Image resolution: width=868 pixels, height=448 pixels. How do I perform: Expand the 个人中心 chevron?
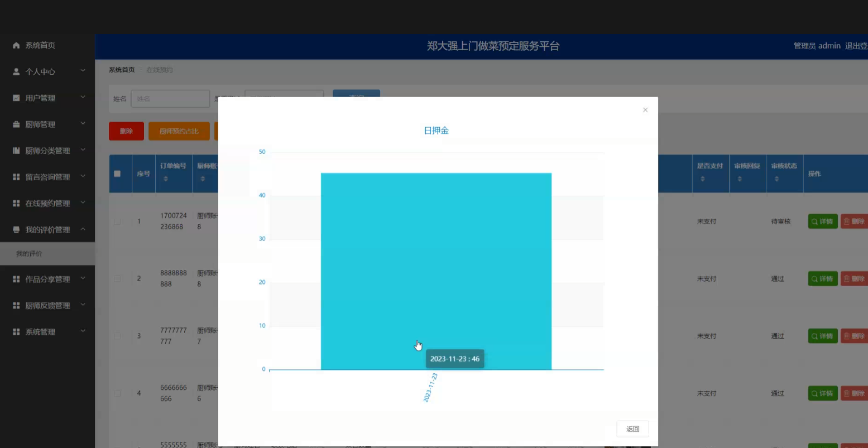click(x=83, y=71)
